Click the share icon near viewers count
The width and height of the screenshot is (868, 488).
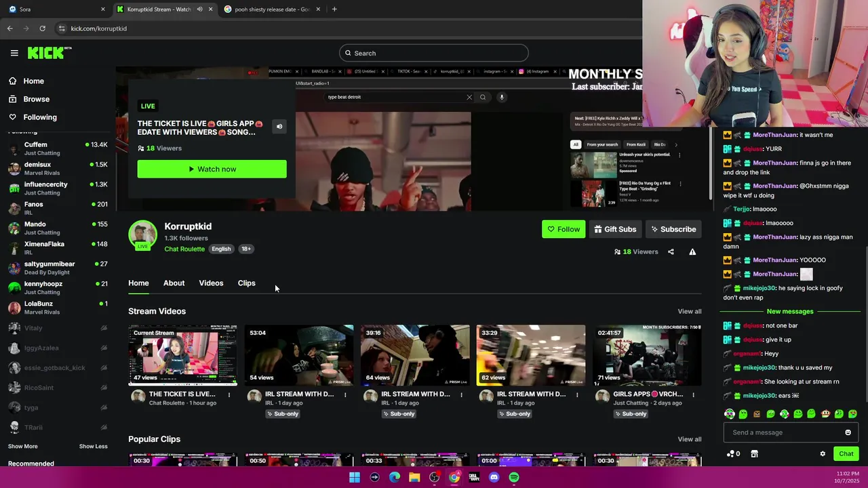(671, 252)
